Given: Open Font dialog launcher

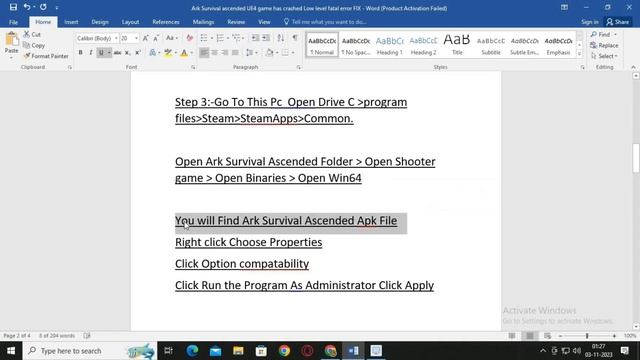Looking at the screenshot, I should (x=193, y=67).
